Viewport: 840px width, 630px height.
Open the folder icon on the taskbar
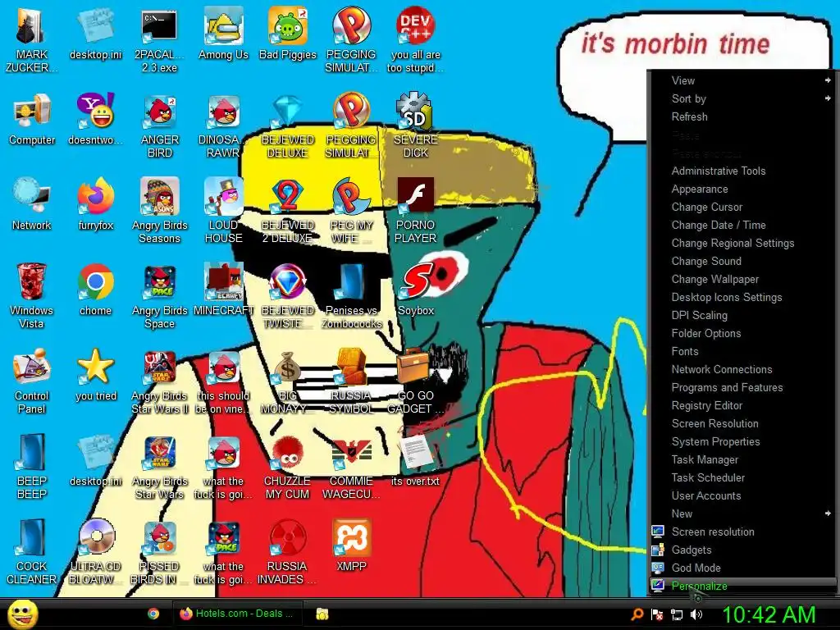[322, 614]
